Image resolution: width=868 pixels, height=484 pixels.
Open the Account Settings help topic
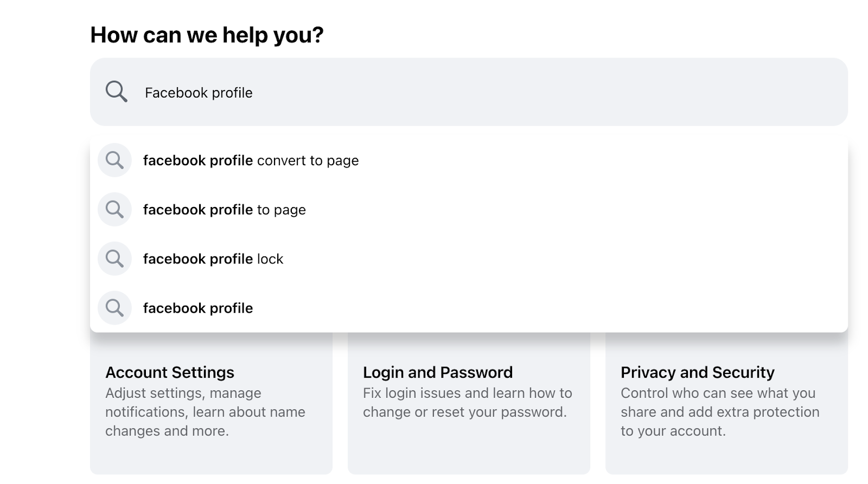pyautogui.click(x=169, y=372)
